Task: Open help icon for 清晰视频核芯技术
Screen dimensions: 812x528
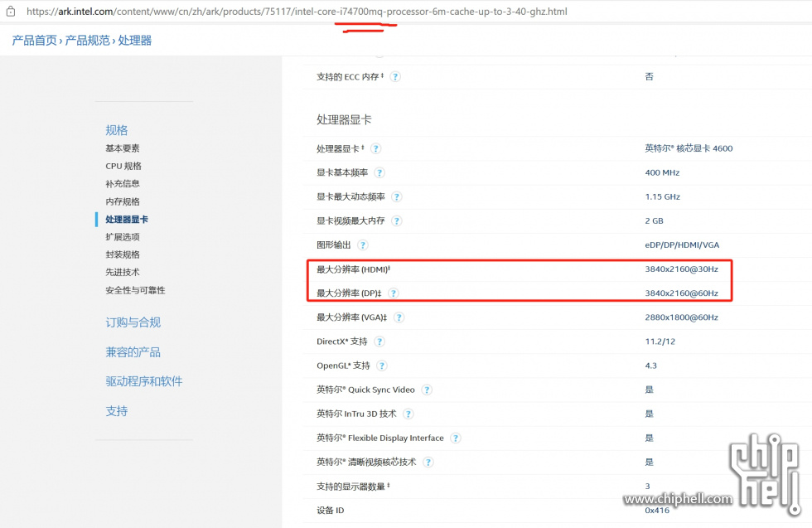Action: coord(428,463)
